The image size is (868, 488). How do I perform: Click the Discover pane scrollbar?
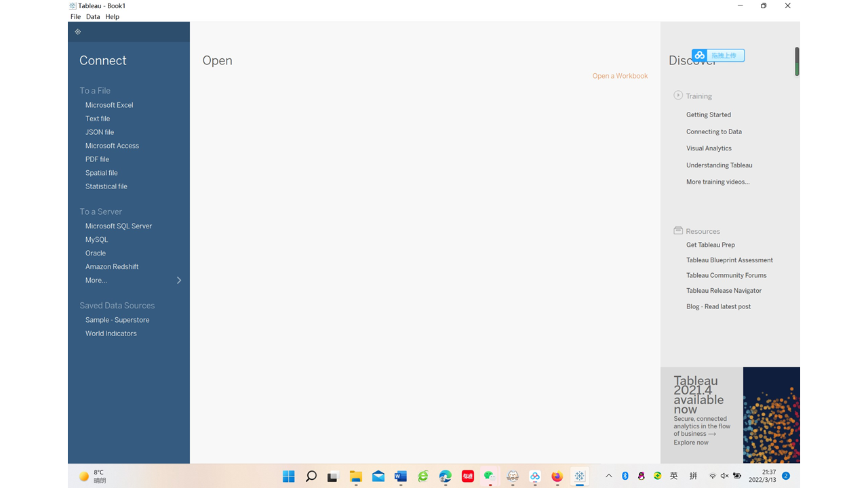pyautogui.click(x=797, y=61)
